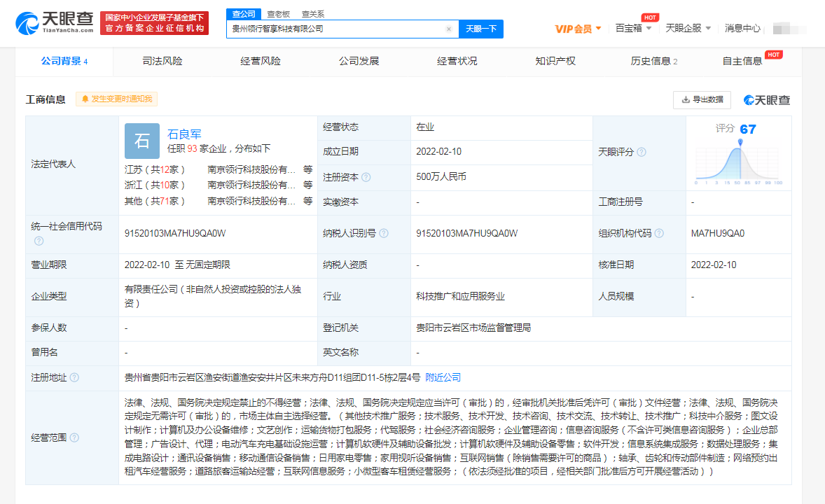825x504 pixels.
Task: Click the help icon beside 注册地址
Action: point(75,377)
